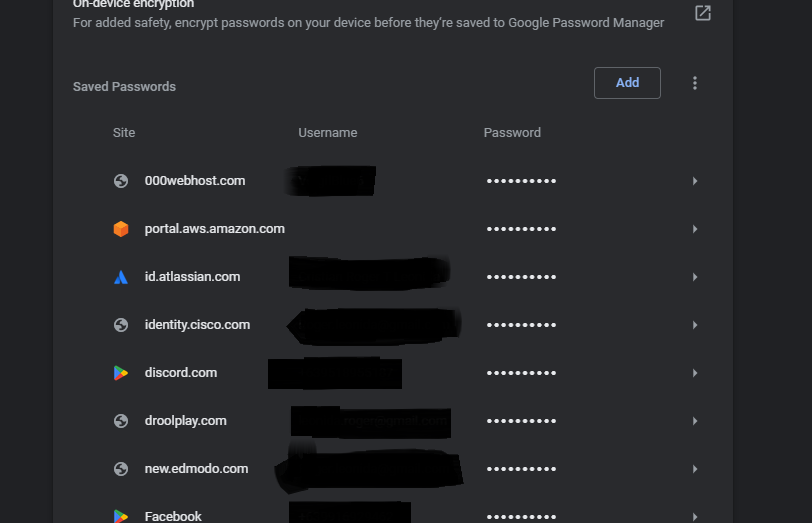Screen dimensions: 812x523
Task: Click the 000webhost.com globe icon
Action: [x=121, y=181]
